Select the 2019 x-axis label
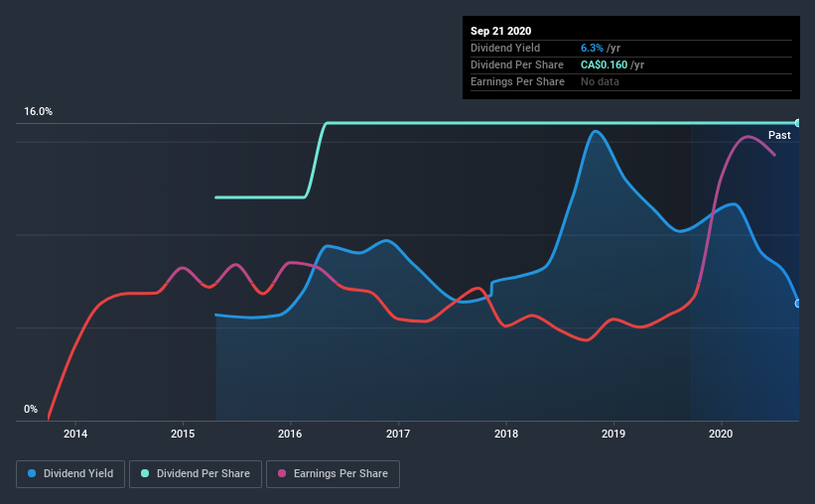 click(x=613, y=434)
